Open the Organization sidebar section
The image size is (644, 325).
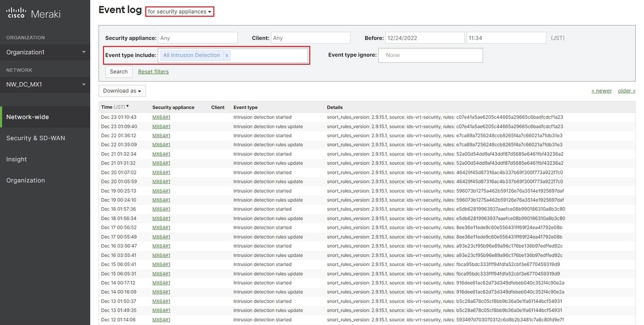click(x=24, y=180)
